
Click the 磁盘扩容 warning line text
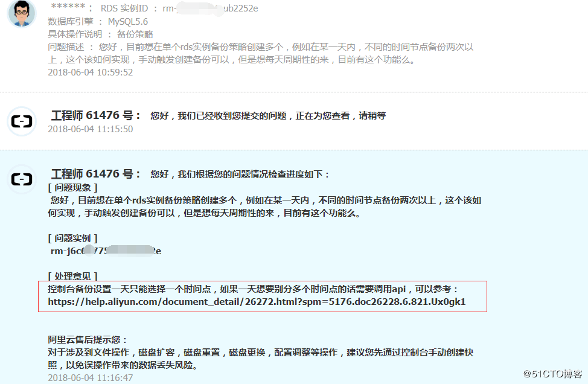coord(261,359)
